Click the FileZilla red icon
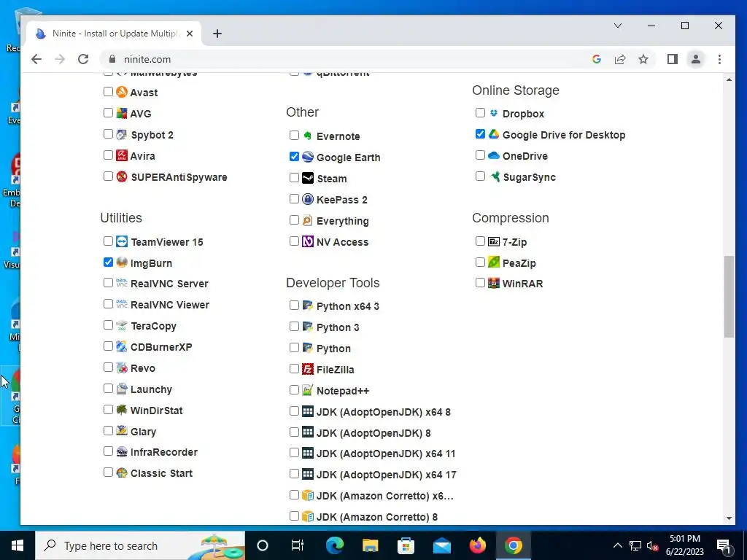Screen dimensions: 747x560 (308, 369)
